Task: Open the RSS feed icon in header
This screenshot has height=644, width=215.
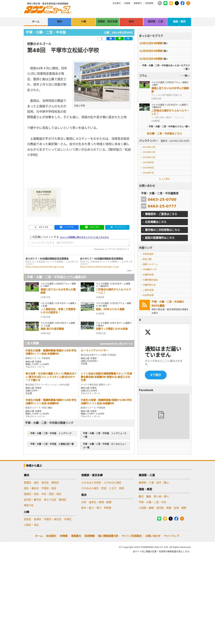Action: click(188, 3)
